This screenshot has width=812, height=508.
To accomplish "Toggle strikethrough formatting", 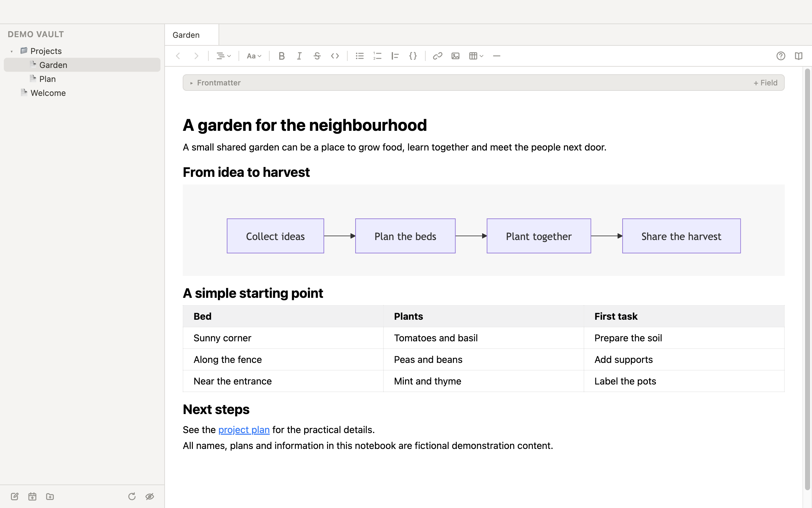I will (x=317, y=56).
